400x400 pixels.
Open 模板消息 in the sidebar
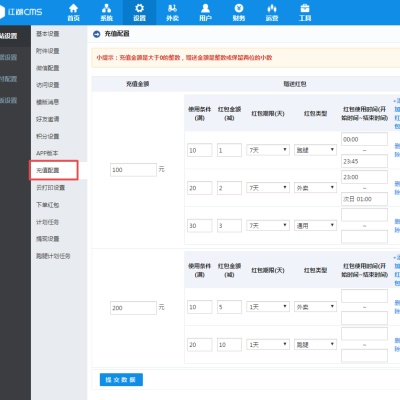pos(48,102)
